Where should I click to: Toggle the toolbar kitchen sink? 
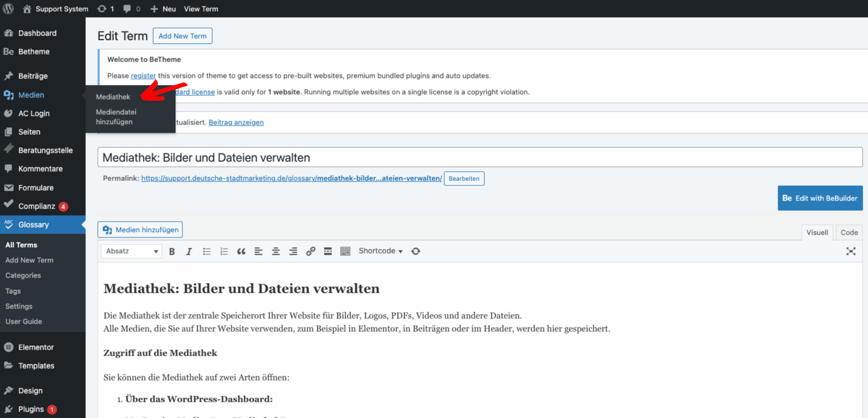[x=345, y=251]
